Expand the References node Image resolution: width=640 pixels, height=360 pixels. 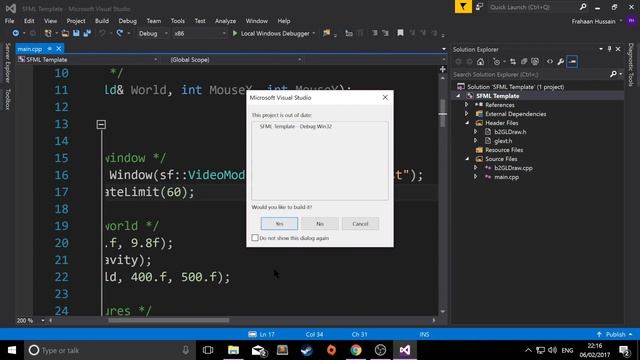(x=467, y=105)
